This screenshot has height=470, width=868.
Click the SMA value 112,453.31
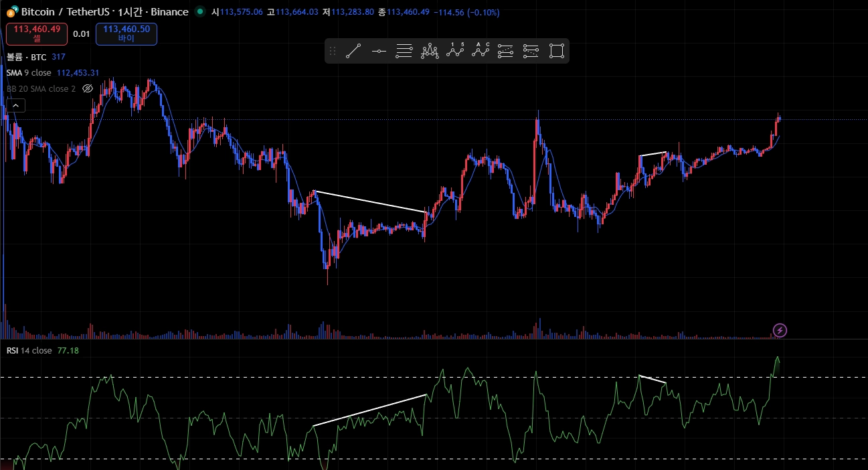pos(78,73)
